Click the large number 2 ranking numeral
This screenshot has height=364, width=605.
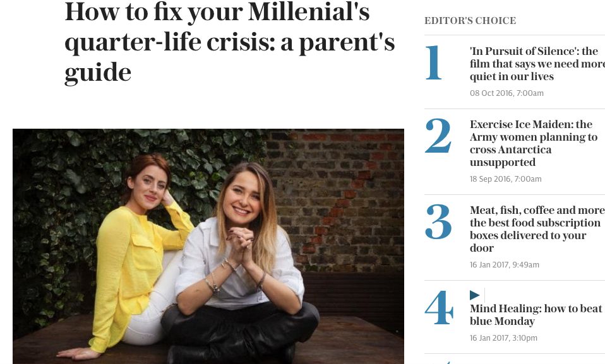pos(438,136)
